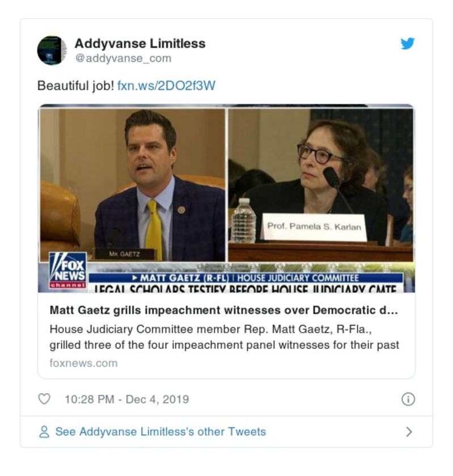The height and width of the screenshot is (476, 453).
Task: Click the Prof. Pamela S. Karlan image half
Action: (x=320, y=185)
